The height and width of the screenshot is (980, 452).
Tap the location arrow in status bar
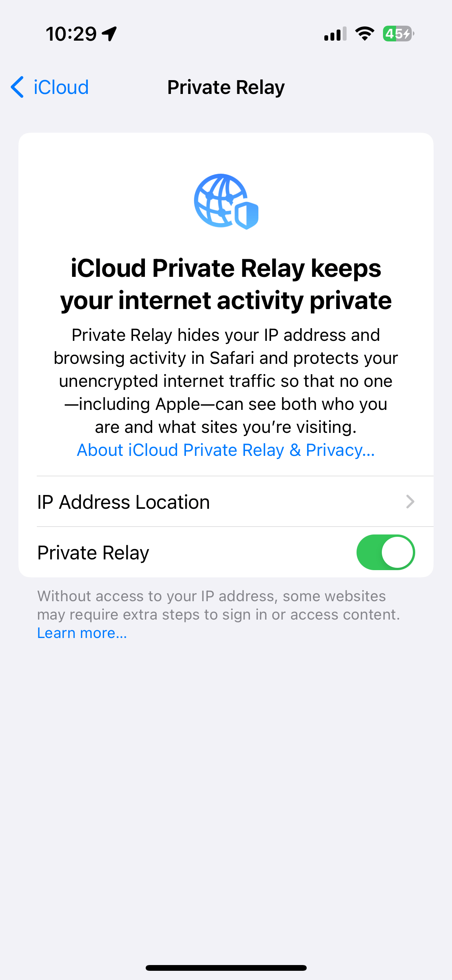point(109,34)
